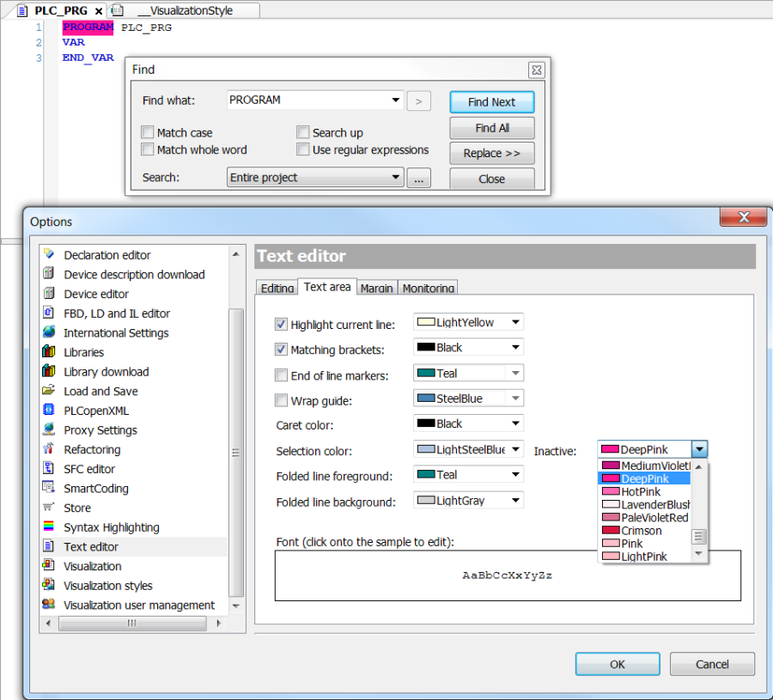Viewport: 773px width, 700px height.
Task: Click the font sample AaBbCcXxYyZz box
Action: click(507, 575)
